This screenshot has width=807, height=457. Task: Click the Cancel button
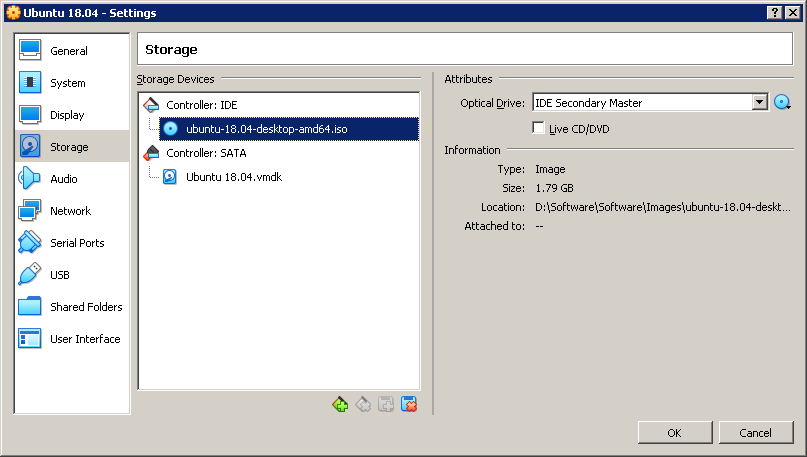point(756,433)
